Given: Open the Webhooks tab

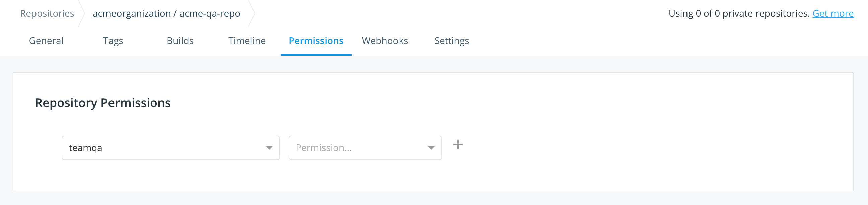Looking at the screenshot, I should 385,41.
